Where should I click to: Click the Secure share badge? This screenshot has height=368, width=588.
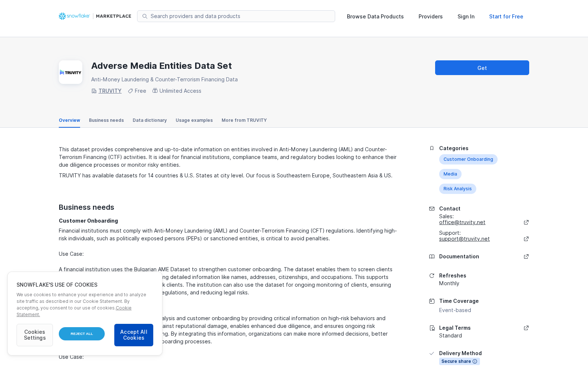[459, 361]
